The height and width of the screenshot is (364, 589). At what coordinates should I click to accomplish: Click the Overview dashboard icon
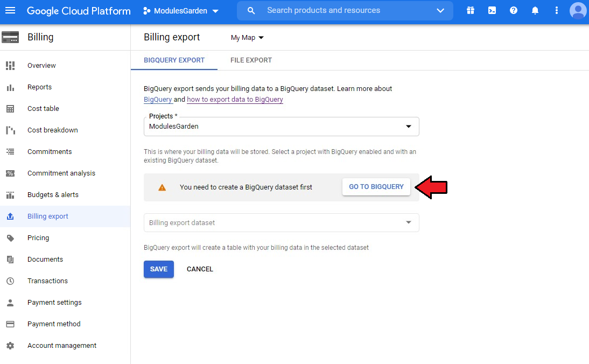coord(11,65)
